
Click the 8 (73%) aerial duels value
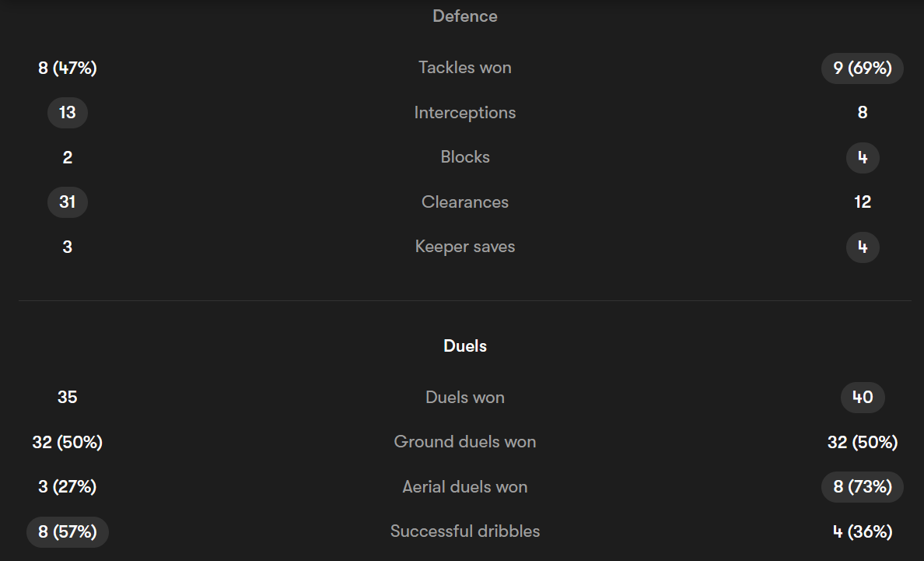click(x=862, y=487)
